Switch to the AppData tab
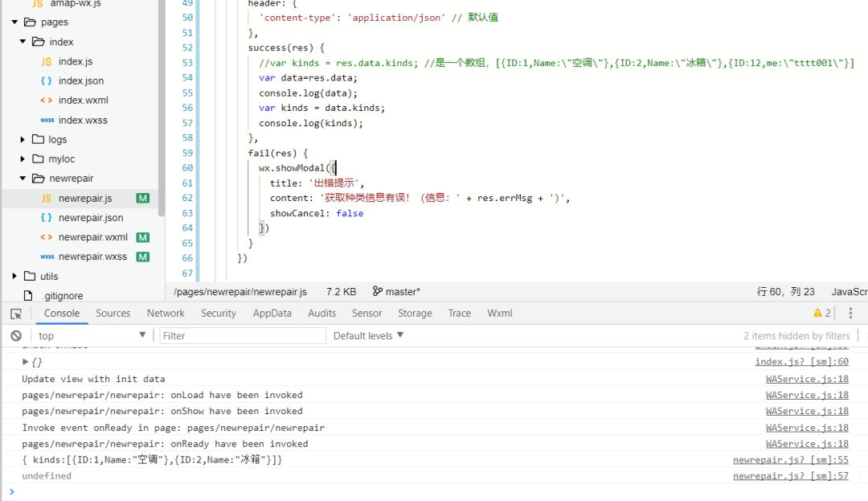Viewport: 868px width, 501px height. click(x=272, y=313)
